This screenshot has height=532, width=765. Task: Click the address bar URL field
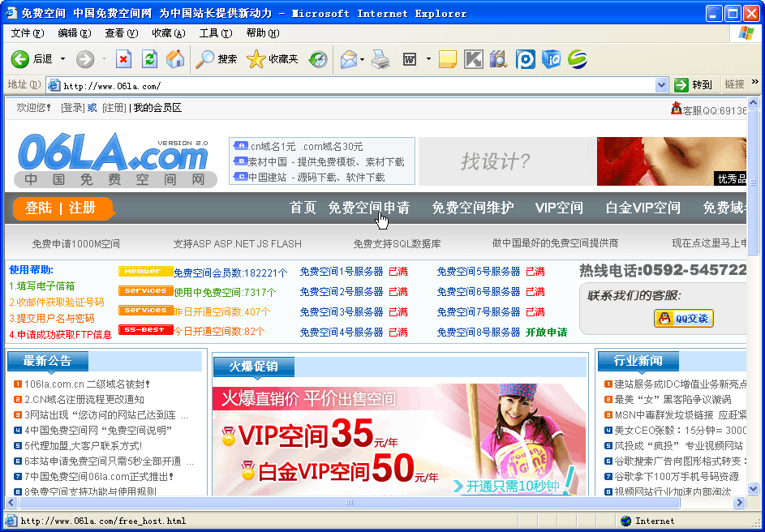357,85
